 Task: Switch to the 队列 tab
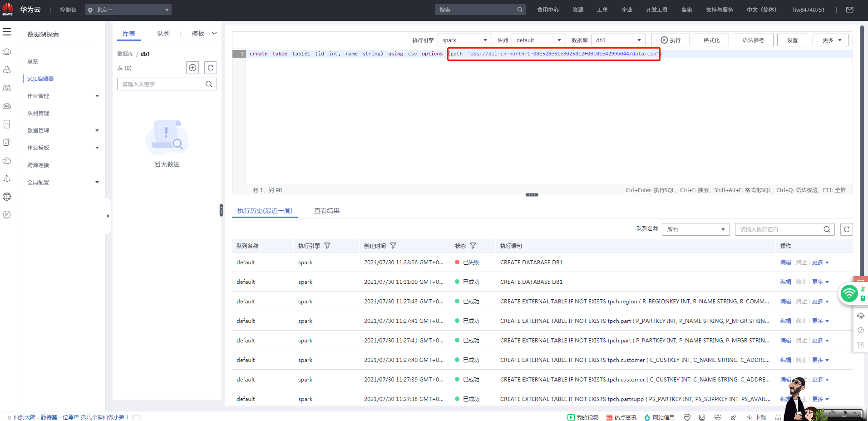[163, 34]
